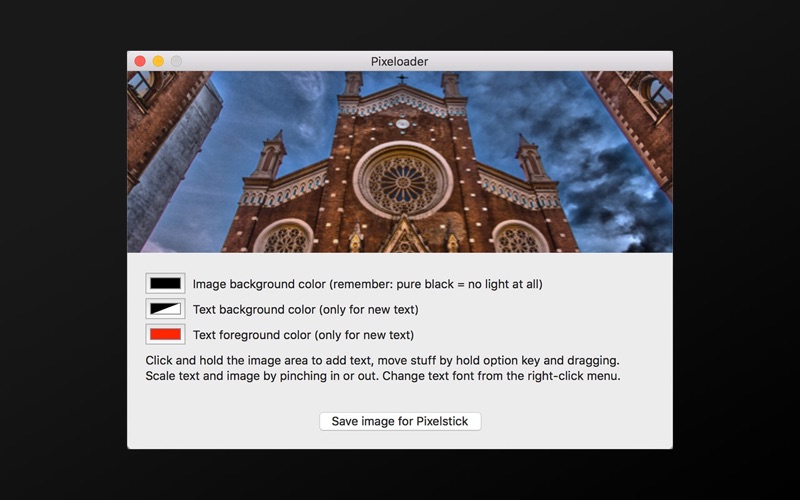
Task: Open the red text foreground color swatch
Action: coord(165,334)
